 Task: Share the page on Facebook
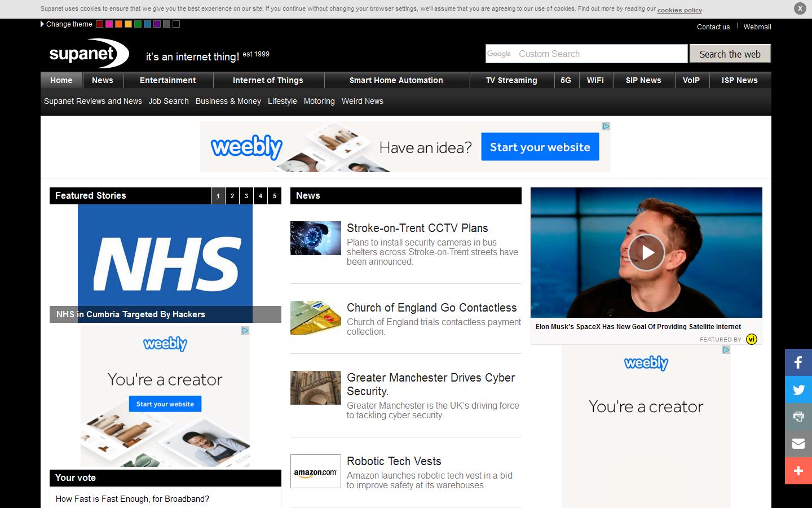[x=798, y=362]
